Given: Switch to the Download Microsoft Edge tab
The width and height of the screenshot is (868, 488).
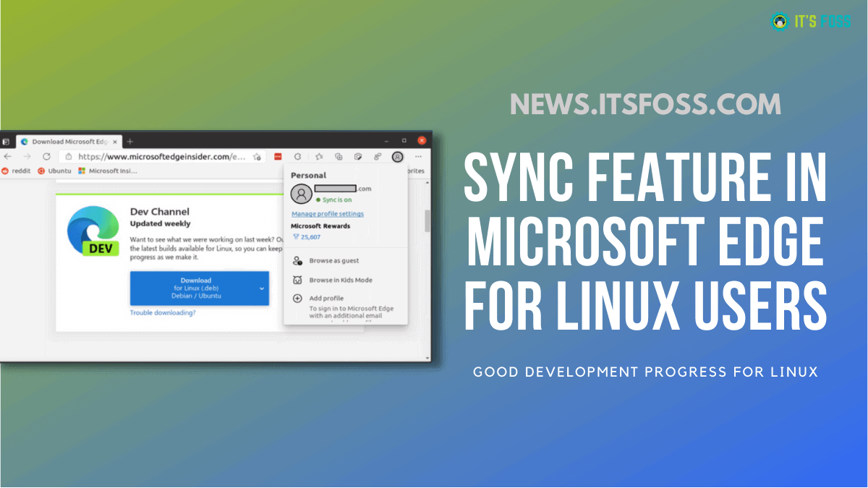Looking at the screenshot, I should [69, 141].
